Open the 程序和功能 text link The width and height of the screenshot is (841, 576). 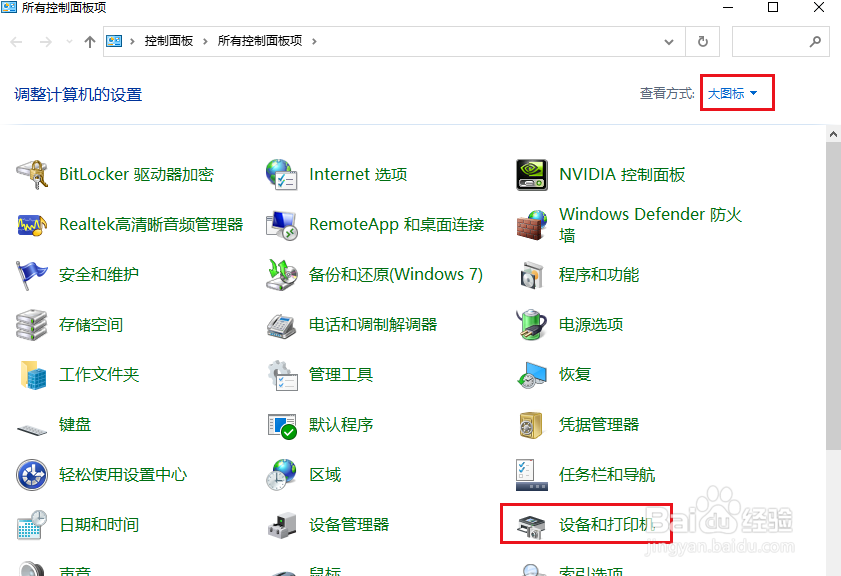tap(599, 275)
